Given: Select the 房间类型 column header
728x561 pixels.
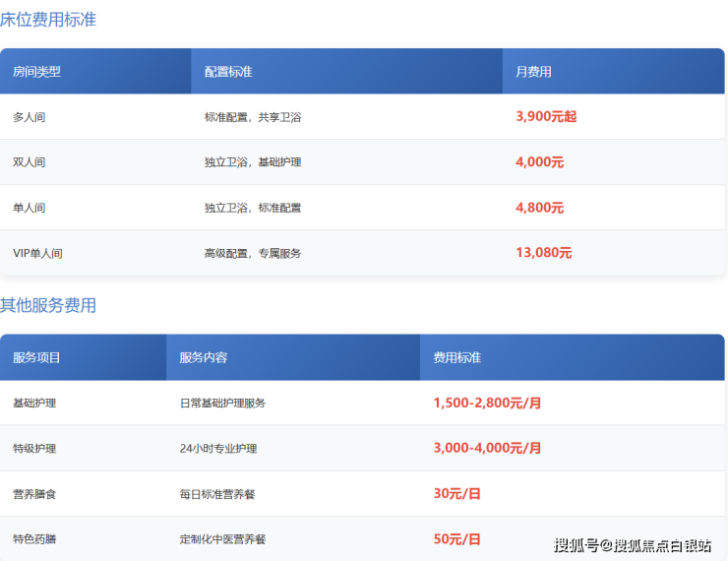Looking at the screenshot, I should [x=36, y=72].
